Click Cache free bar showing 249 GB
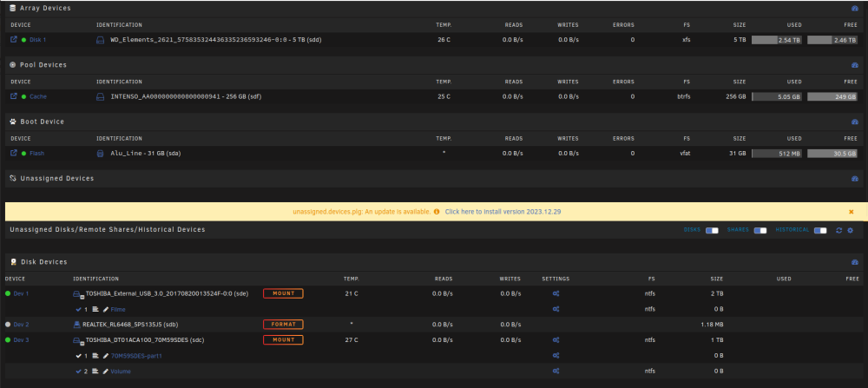 [x=832, y=96]
